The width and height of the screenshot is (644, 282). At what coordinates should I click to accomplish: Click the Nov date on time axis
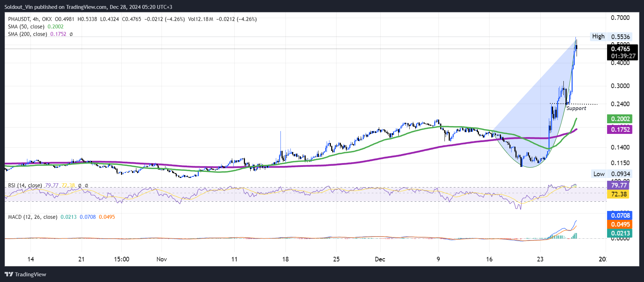[x=162, y=259]
